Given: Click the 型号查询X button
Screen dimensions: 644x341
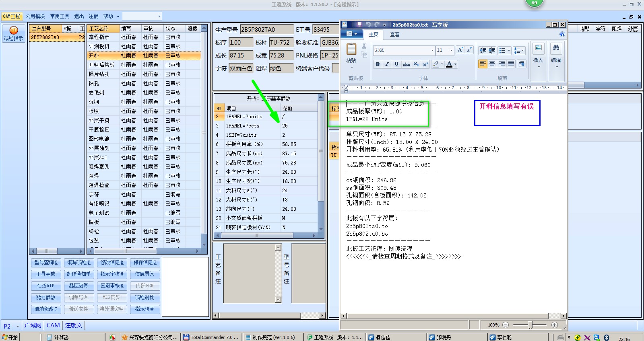Looking at the screenshot, I should (x=46, y=262).
